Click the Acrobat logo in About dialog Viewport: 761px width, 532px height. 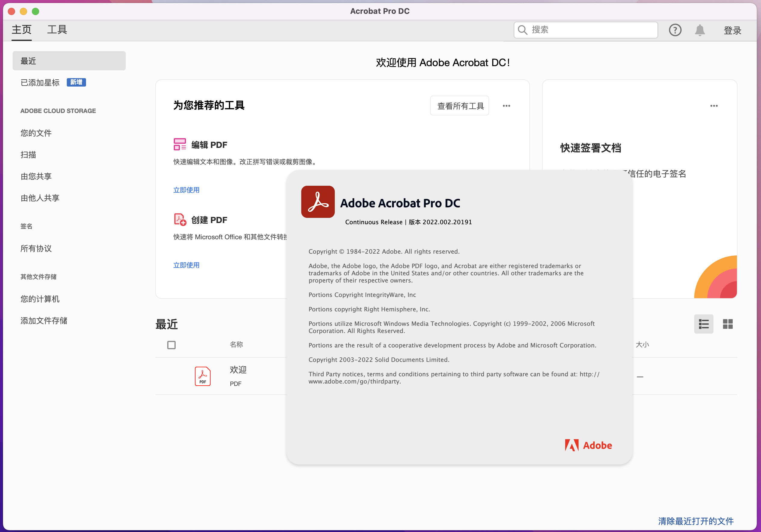[318, 202]
